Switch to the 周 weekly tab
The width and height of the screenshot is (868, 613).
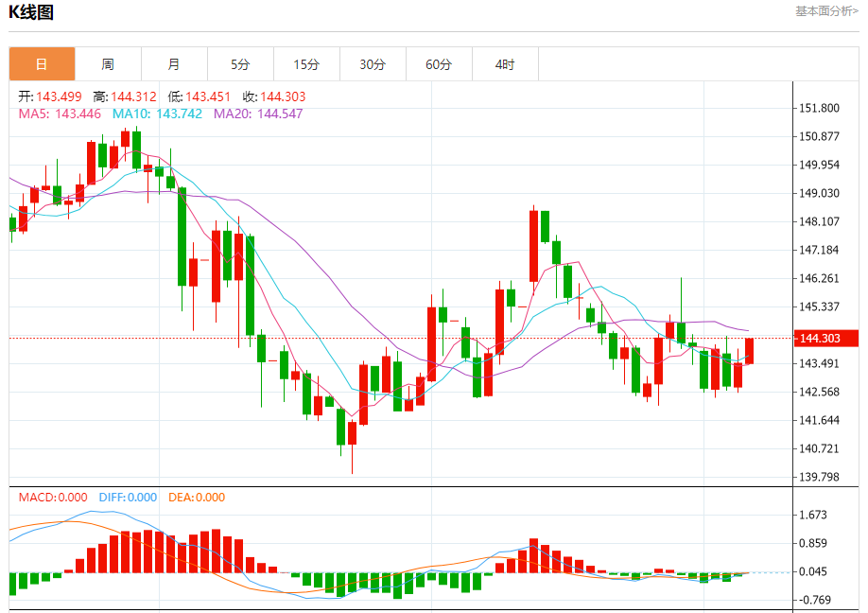[108, 64]
